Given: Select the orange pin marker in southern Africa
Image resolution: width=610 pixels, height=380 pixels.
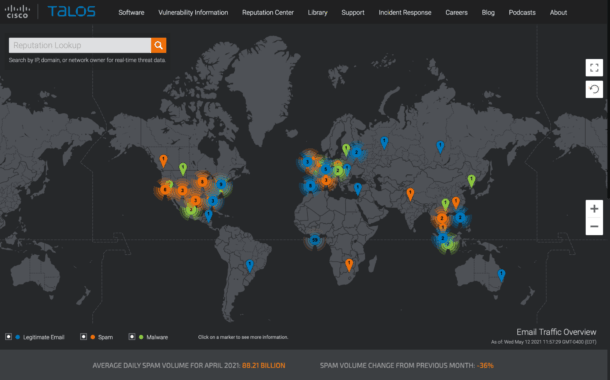Looking at the screenshot, I should pos(349,265).
